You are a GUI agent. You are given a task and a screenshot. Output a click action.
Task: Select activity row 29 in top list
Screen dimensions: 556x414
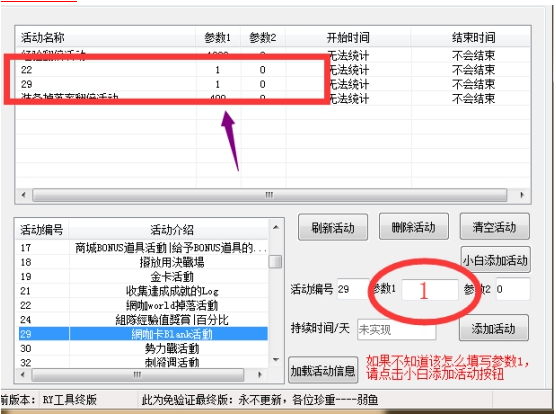(273, 84)
